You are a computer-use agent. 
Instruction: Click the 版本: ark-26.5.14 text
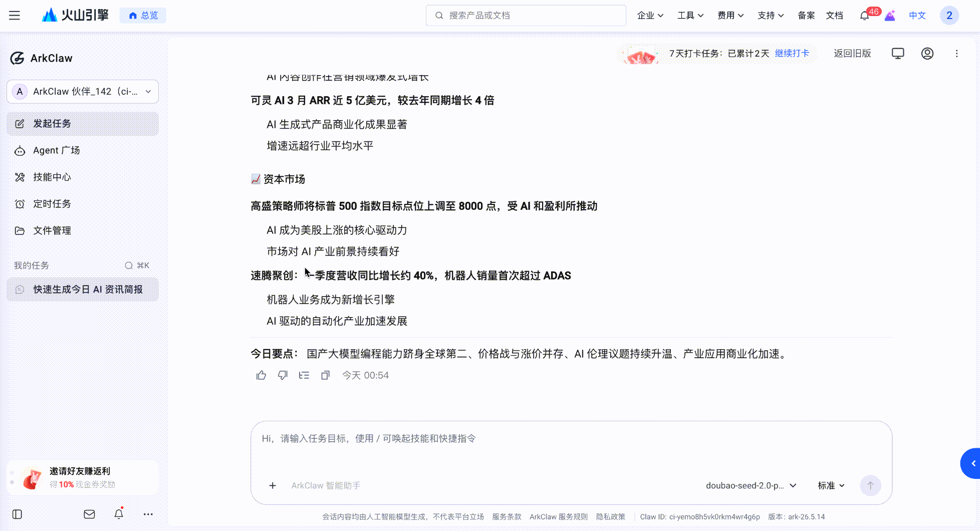click(797, 517)
